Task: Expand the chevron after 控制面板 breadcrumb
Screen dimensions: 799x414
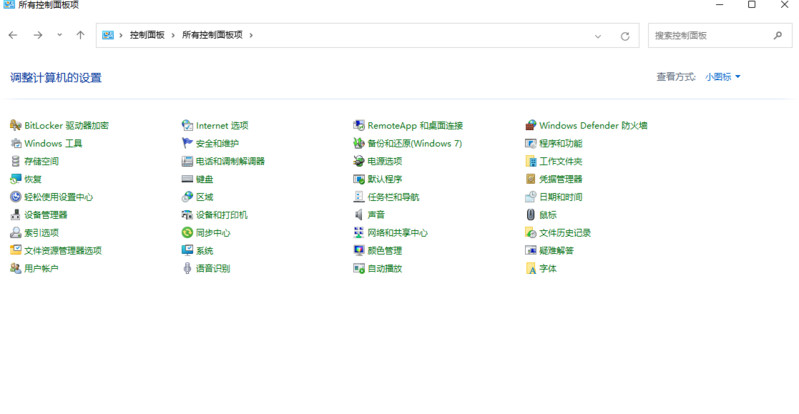Action: pyautogui.click(x=173, y=35)
